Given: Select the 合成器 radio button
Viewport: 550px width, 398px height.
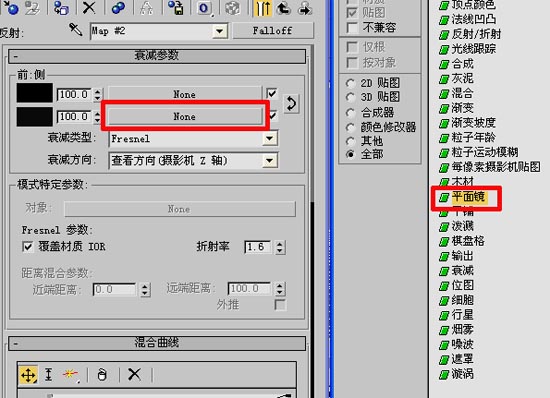Looking at the screenshot, I should tap(350, 113).
